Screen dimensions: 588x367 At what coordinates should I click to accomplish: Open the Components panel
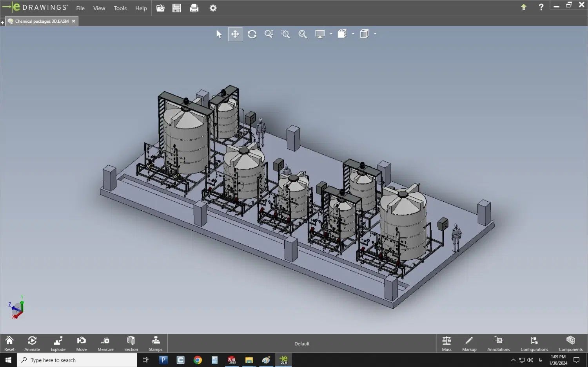pos(571,343)
